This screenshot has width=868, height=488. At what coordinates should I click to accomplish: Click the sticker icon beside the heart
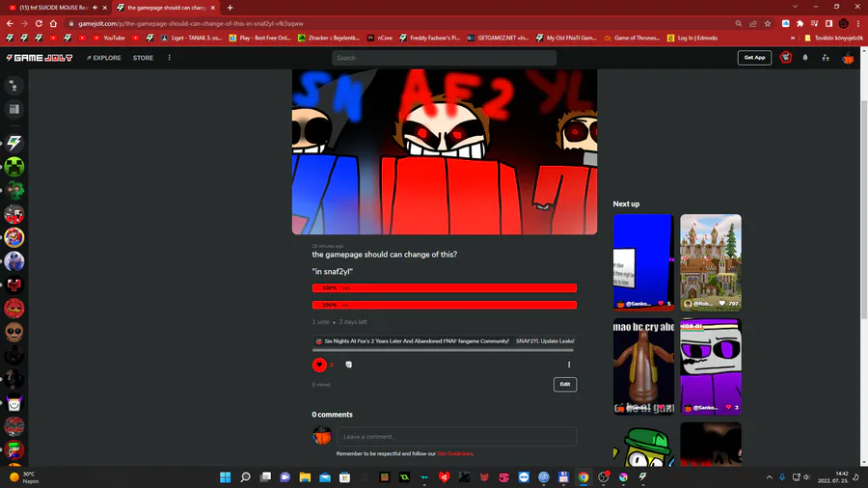point(349,365)
